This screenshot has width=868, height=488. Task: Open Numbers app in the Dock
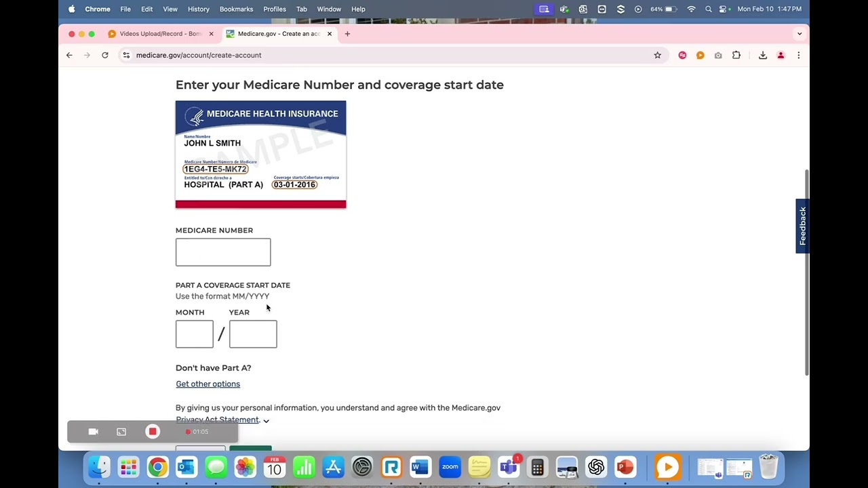(x=304, y=467)
